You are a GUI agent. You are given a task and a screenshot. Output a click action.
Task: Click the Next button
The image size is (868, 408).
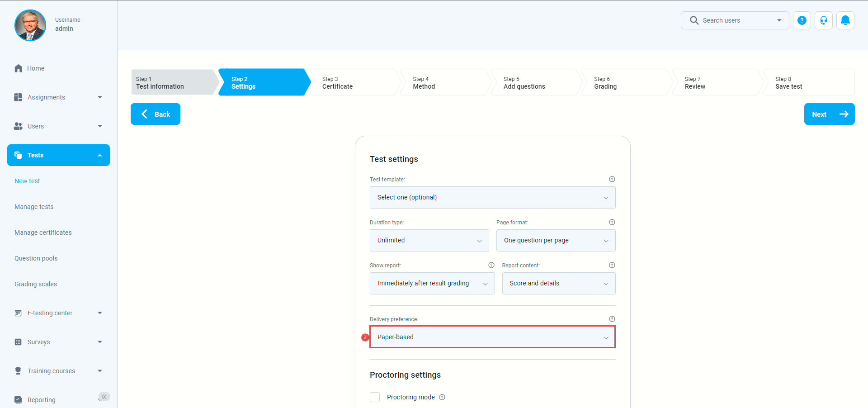coord(829,114)
